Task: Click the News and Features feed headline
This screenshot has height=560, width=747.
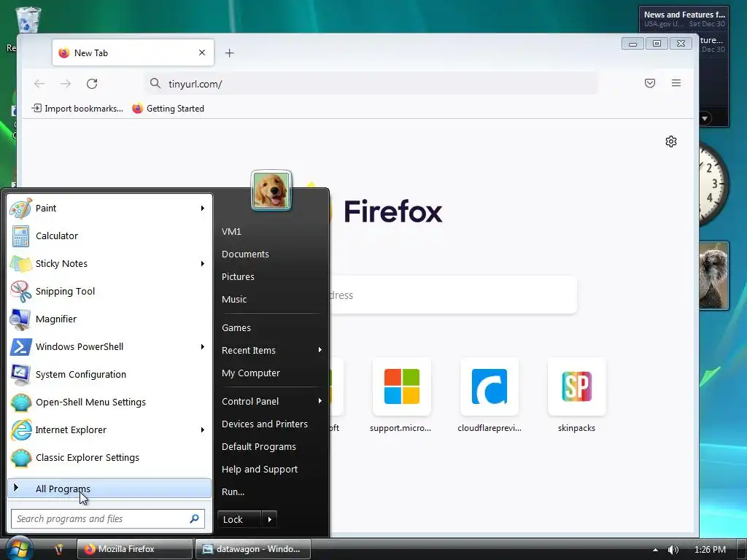Action: [x=684, y=15]
